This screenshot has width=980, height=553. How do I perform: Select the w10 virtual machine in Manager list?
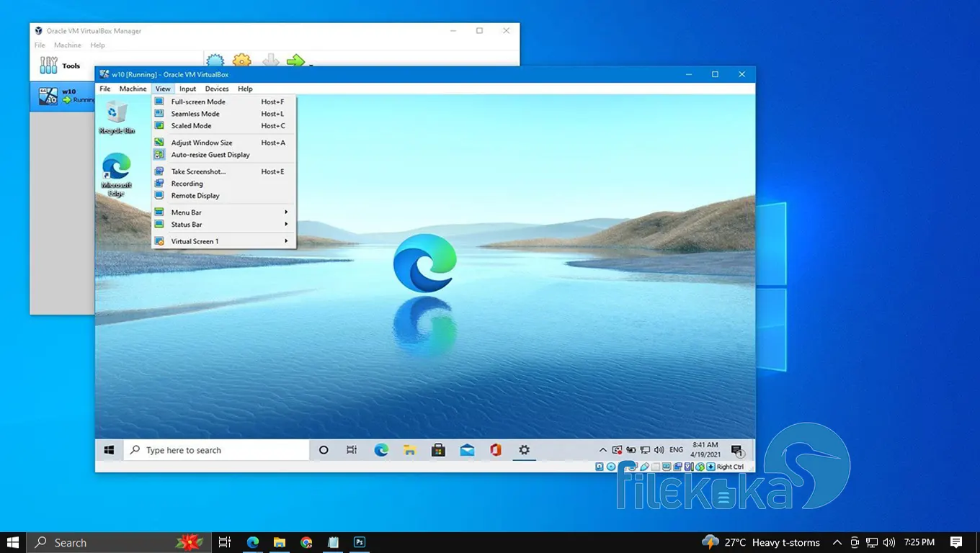[x=63, y=96]
